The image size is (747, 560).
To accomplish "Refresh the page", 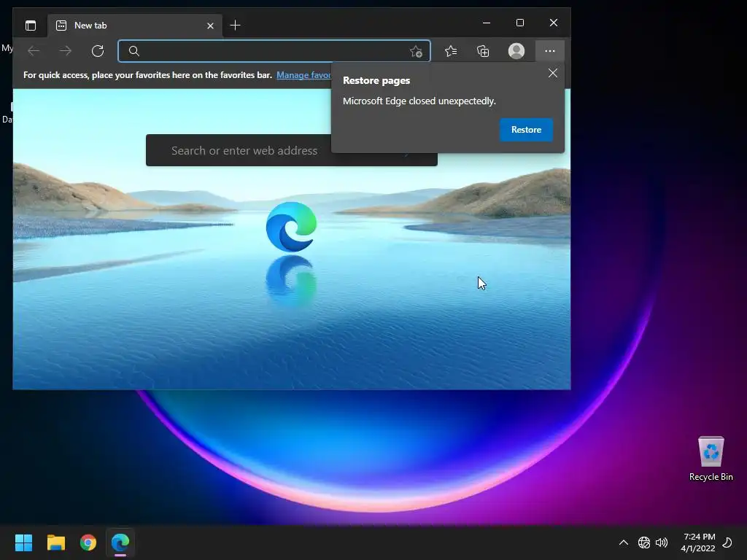I will pos(98,51).
